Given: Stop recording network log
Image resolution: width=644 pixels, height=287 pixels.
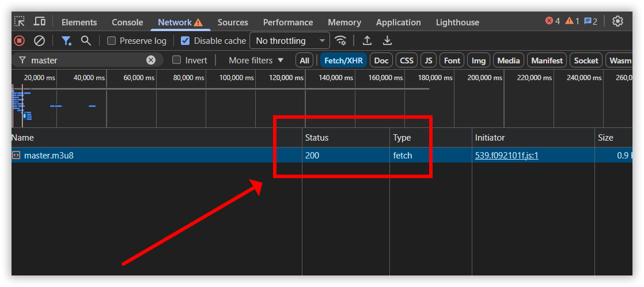Looking at the screenshot, I should tap(20, 41).
